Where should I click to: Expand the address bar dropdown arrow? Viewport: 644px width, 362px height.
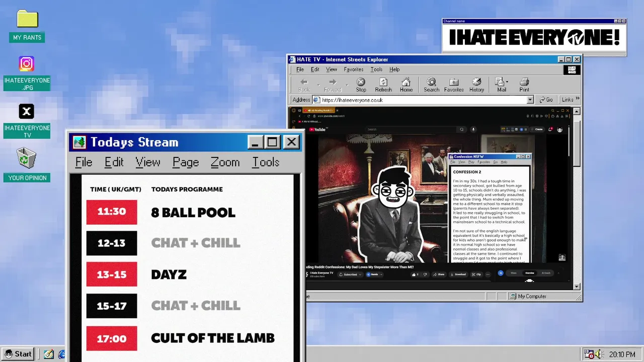(x=530, y=100)
